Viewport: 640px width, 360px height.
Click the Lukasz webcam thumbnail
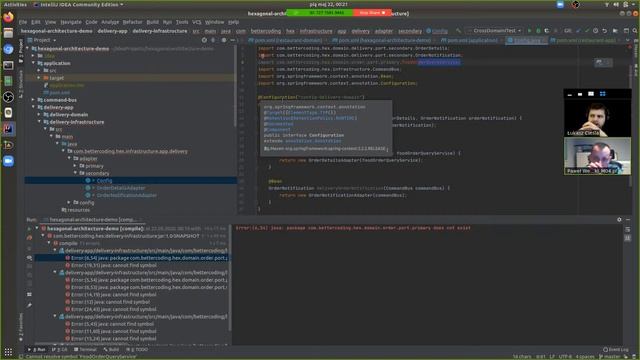[597, 118]
